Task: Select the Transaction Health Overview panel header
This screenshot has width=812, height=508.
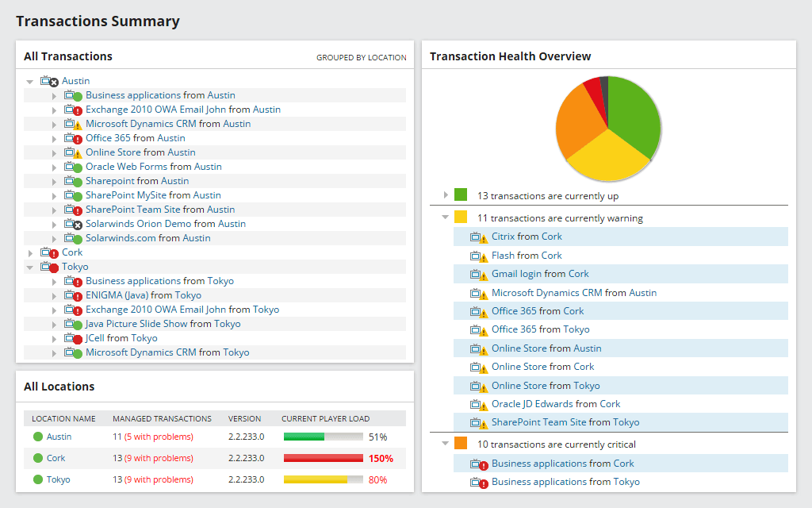Action: [511, 56]
